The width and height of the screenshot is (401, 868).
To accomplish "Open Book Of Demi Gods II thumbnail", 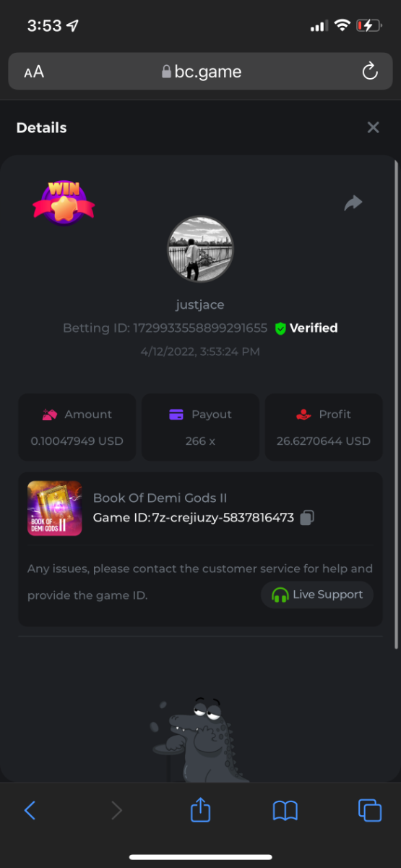I will (x=54, y=509).
